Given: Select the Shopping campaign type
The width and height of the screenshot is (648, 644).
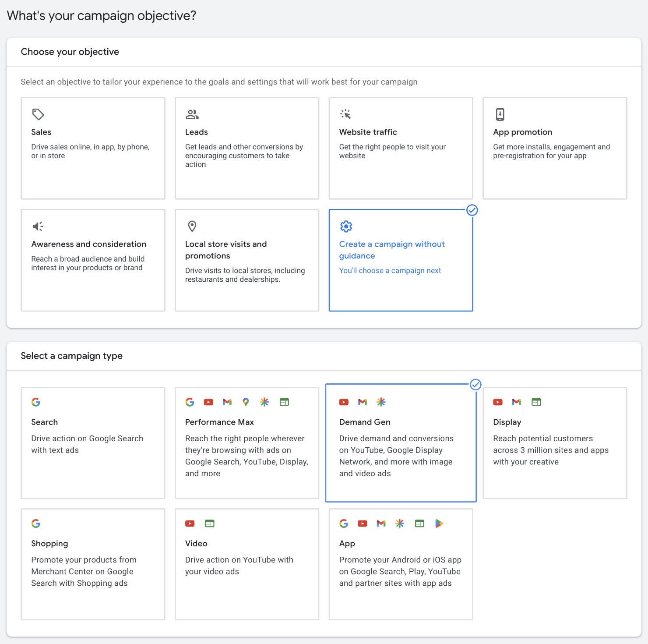Looking at the screenshot, I should point(93,564).
